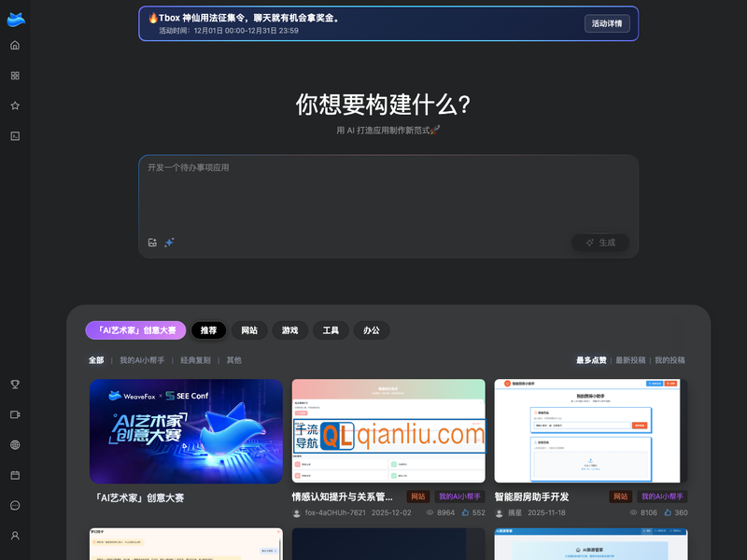
Task: Click the home icon in the sidebar
Action: point(15,45)
